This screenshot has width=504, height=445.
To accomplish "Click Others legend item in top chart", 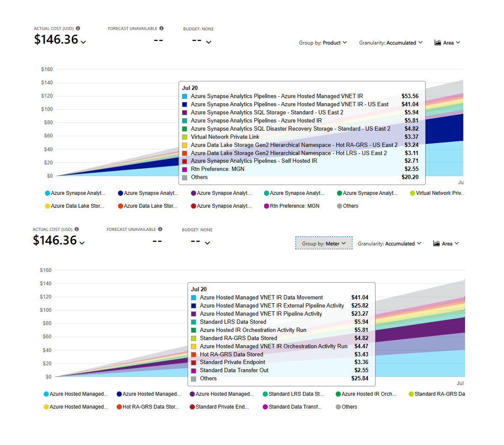I will click(x=347, y=206).
